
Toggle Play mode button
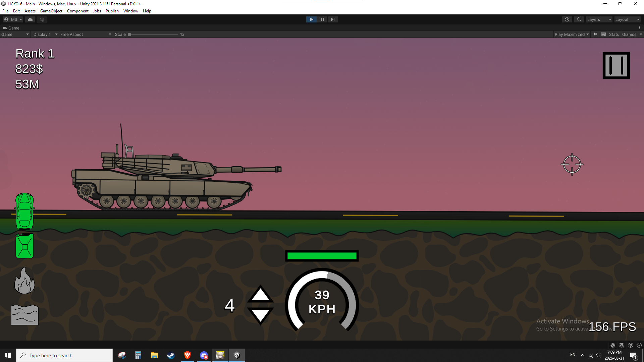point(311,19)
